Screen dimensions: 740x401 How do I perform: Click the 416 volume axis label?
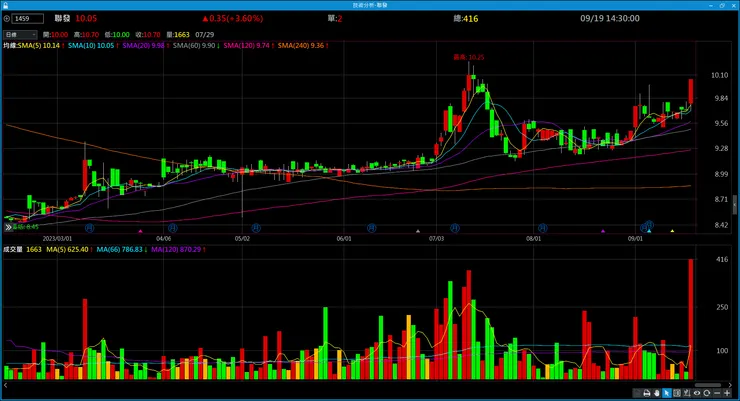(722, 259)
